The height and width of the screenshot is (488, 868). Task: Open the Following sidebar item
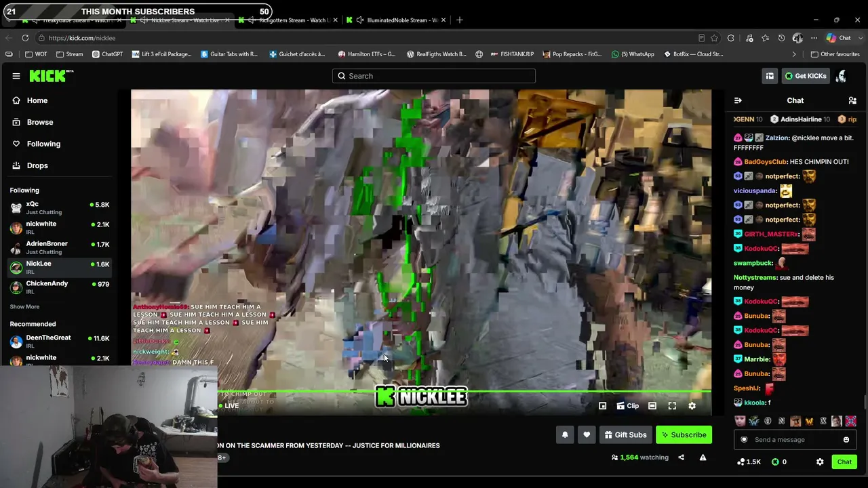(x=43, y=144)
